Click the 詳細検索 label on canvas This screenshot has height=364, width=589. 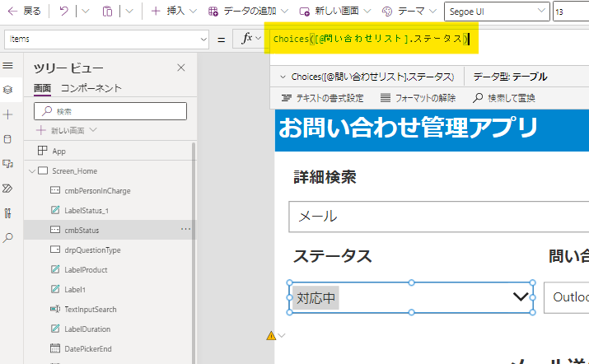pos(325,177)
